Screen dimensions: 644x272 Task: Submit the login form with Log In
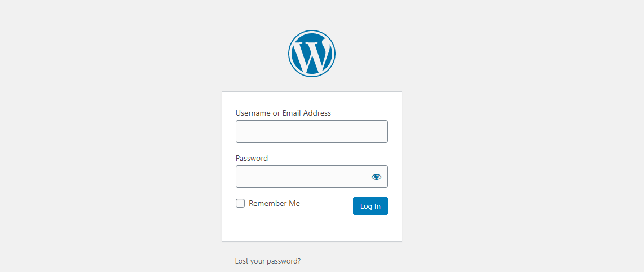(x=370, y=206)
